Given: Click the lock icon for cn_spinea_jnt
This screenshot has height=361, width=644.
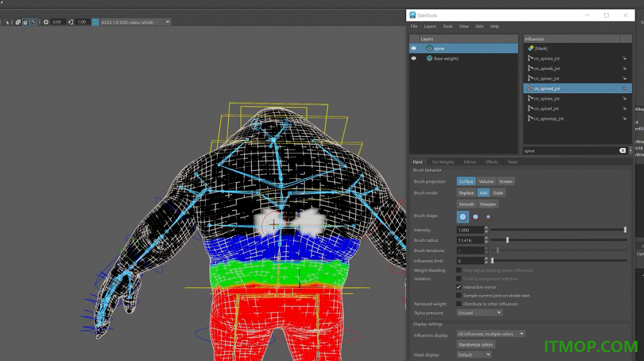Looking at the screenshot, I should coord(624,59).
